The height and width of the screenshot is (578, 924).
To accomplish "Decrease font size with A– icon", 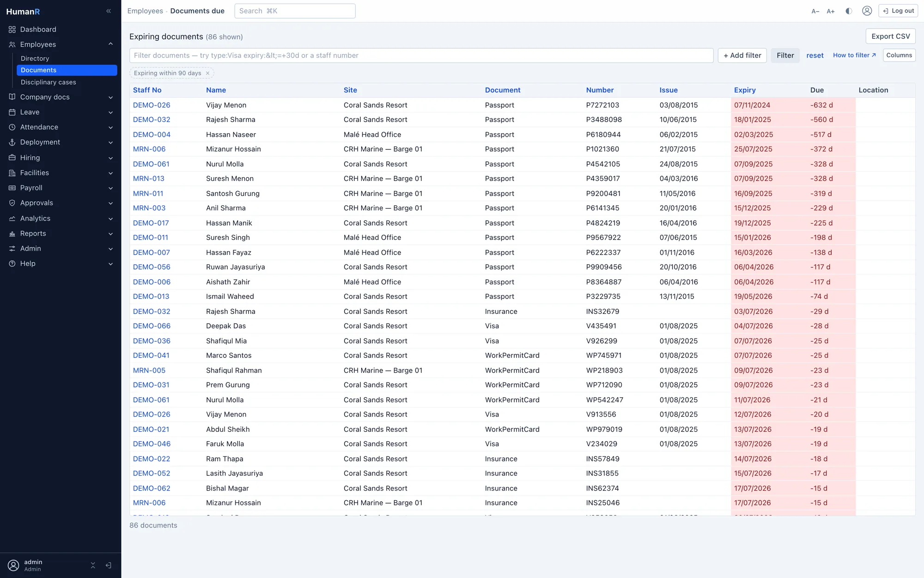I will click(815, 11).
